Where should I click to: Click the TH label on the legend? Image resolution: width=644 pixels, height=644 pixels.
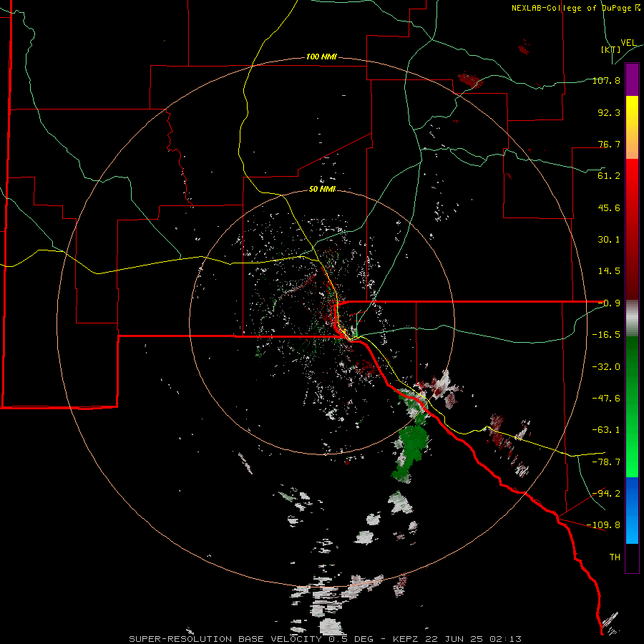pos(615,557)
